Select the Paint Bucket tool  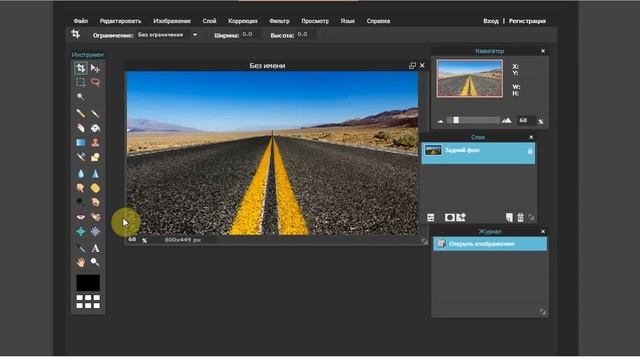pos(95,128)
